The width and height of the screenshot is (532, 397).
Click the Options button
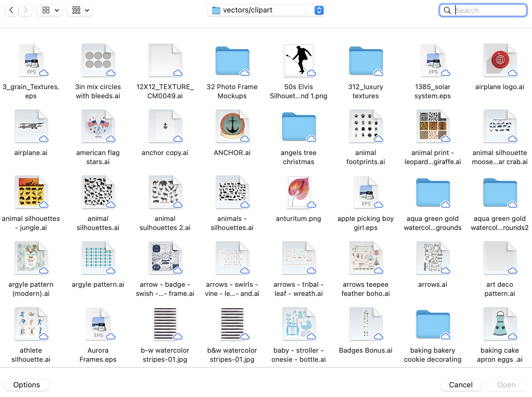click(x=26, y=385)
